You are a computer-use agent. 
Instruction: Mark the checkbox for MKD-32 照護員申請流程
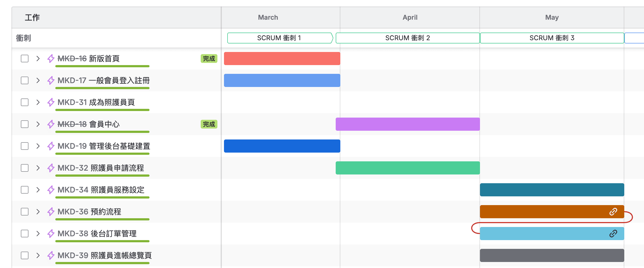(x=25, y=168)
